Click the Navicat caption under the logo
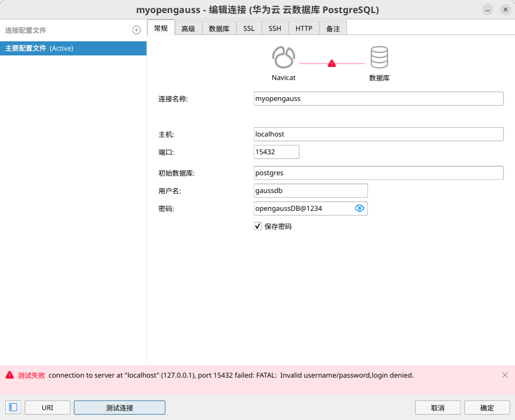 point(284,77)
